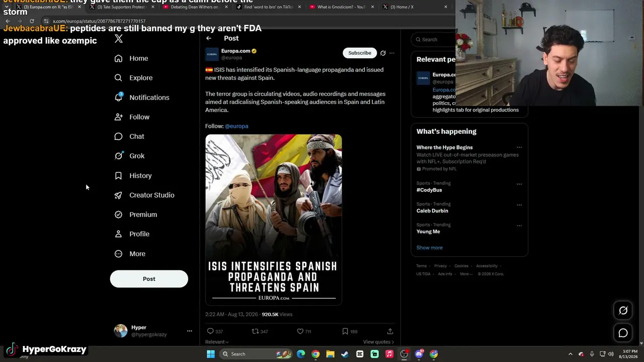The width and height of the screenshot is (644, 362).
Task: Open account menu dots beside Hyper
Action: point(190,331)
